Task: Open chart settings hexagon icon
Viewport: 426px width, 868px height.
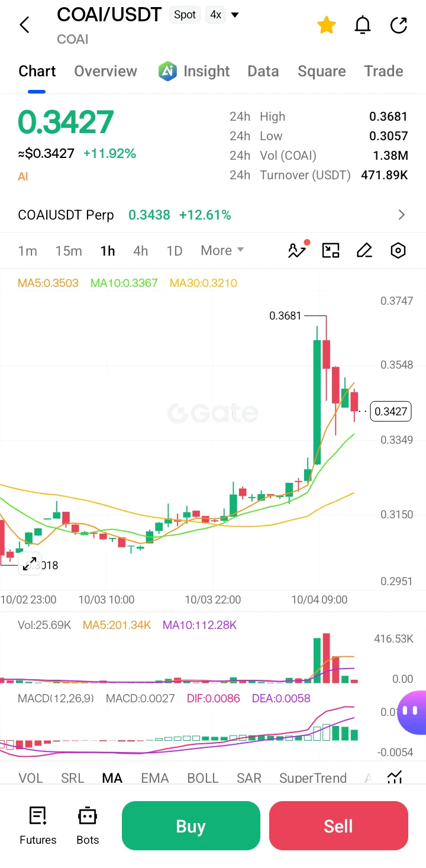Action: click(x=398, y=250)
